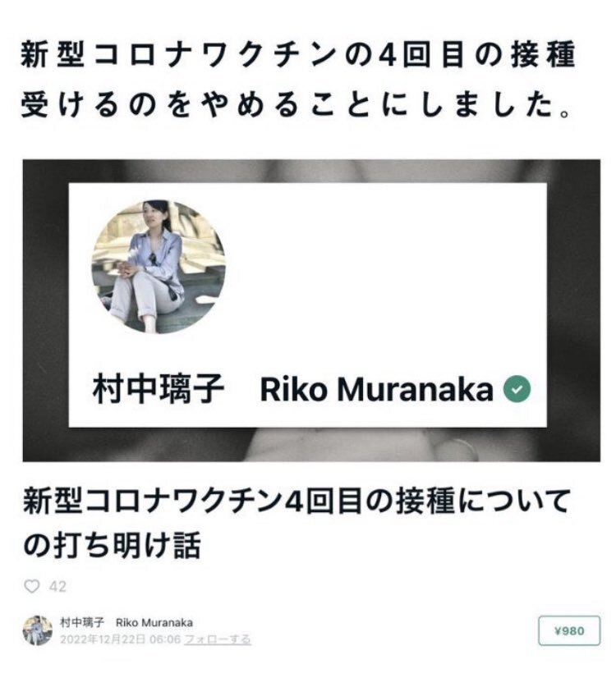The image size is (616, 678).
Task: Click the small author avatar near the date
Action: click(x=38, y=630)
